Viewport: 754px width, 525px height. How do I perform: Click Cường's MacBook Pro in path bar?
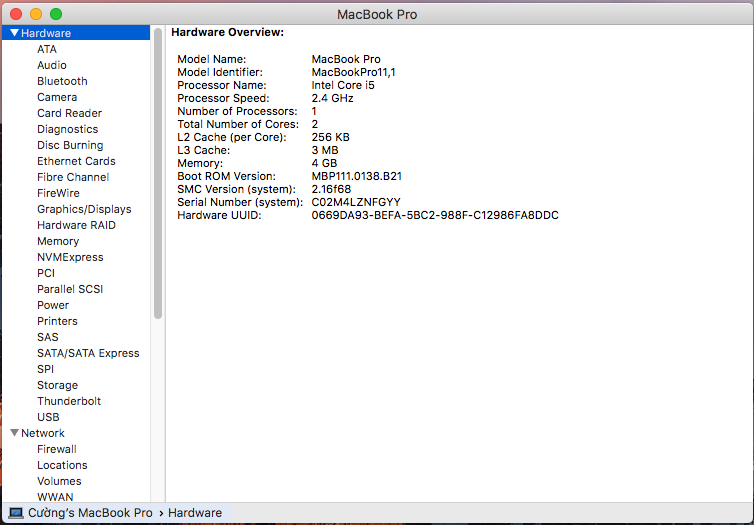pyautogui.click(x=90, y=513)
